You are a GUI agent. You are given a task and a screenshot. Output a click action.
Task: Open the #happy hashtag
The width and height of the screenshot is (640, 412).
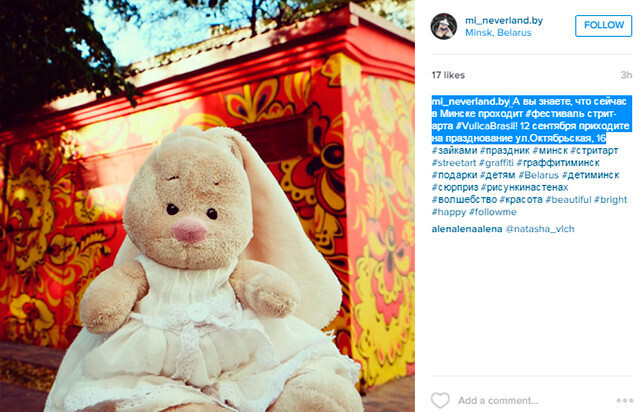(x=449, y=212)
